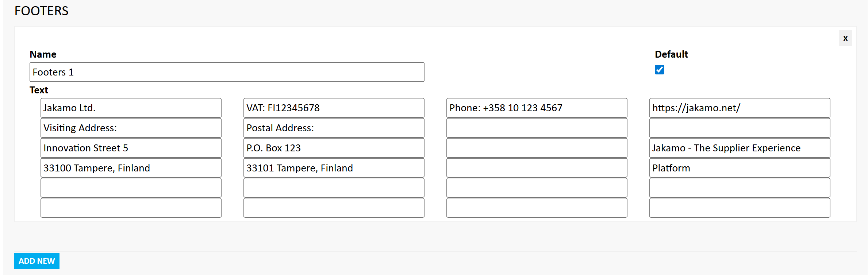Click the Visiting Address: text field
This screenshot has width=868, height=275.
131,128
